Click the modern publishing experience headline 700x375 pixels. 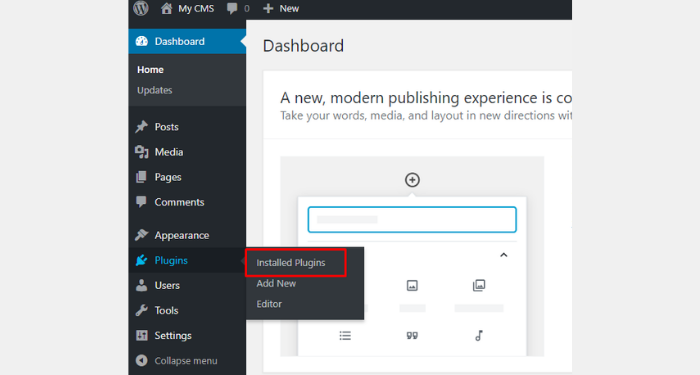(x=426, y=98)
